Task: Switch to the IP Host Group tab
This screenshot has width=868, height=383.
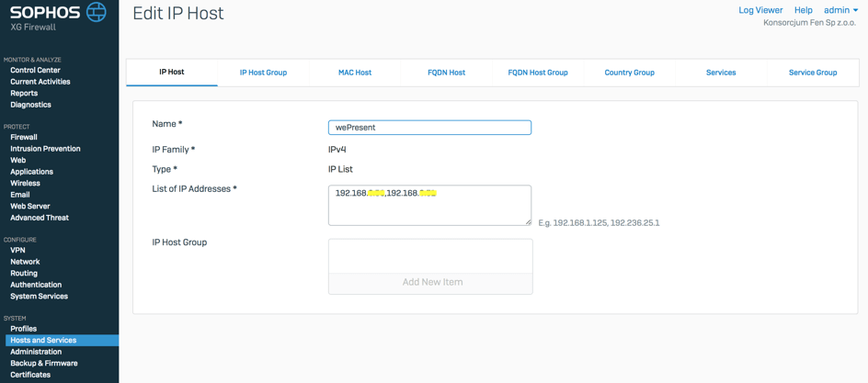Action: [263, 73]
